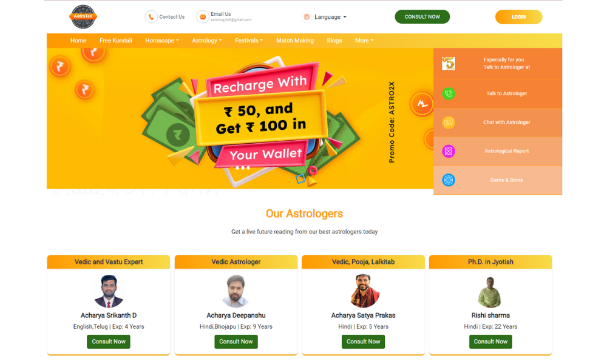The height and width of the screenshot is (364, 607).
Task: Click the Chat with Astrologer bubble icon
Action: point(449,122)
